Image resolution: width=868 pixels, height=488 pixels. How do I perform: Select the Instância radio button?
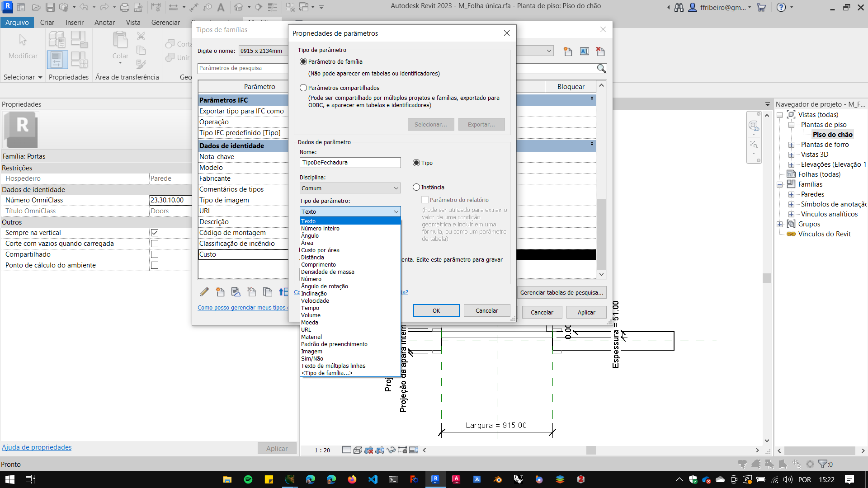coord(416,187)
